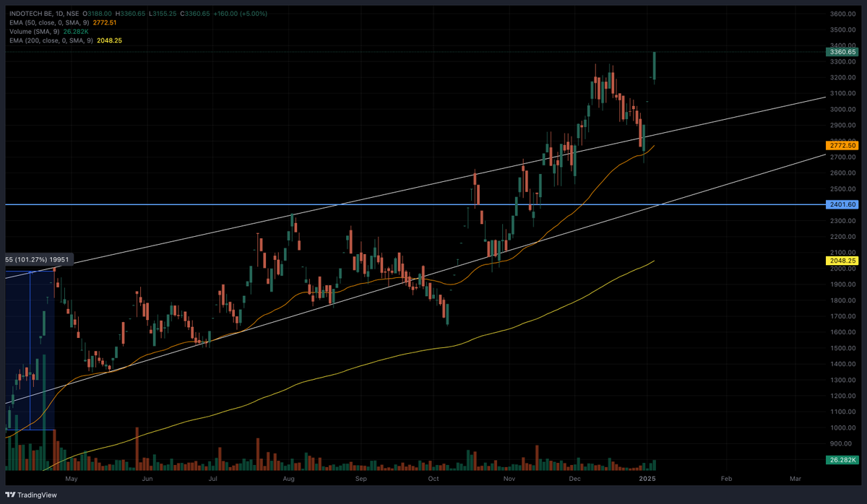867x504 pixels.
Task: Click the 2025 label on time axis
Action: 647,479
